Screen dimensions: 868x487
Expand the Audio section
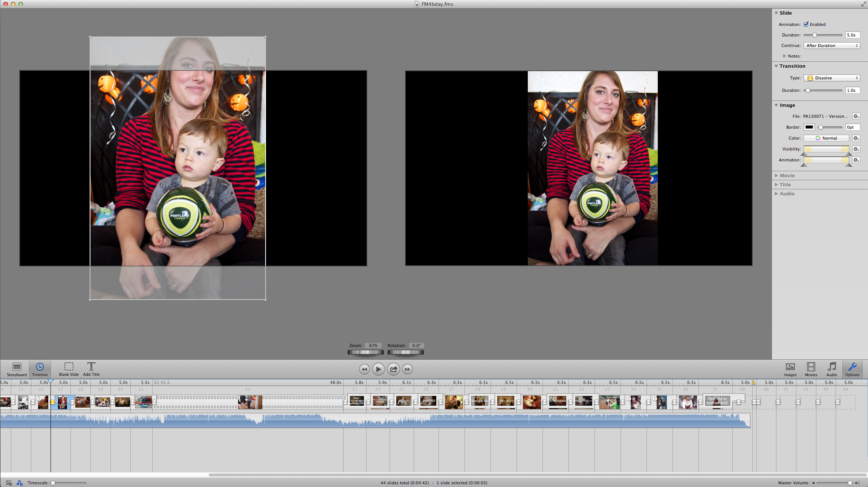tap(776, 193)
